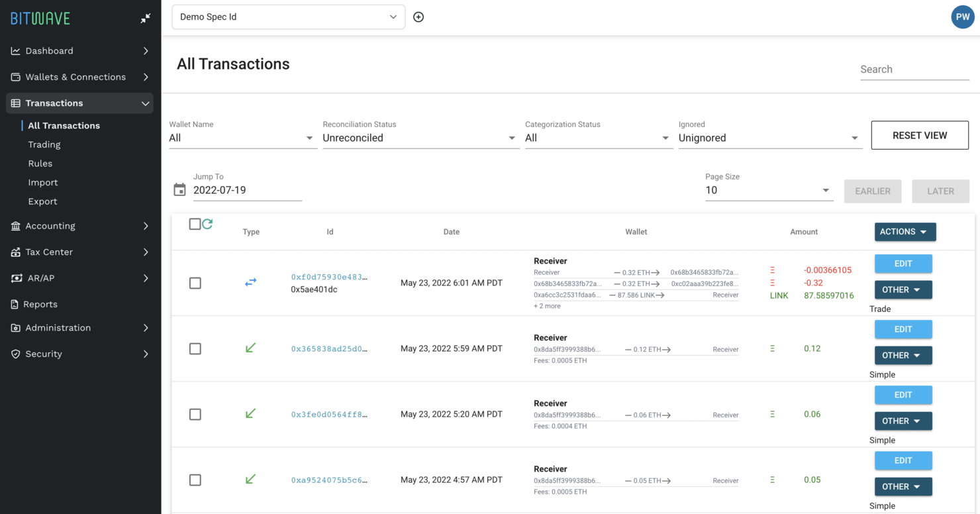
Task: Click the add spec plus icon next to Demo Spec Id
Action: coord(418,17)
